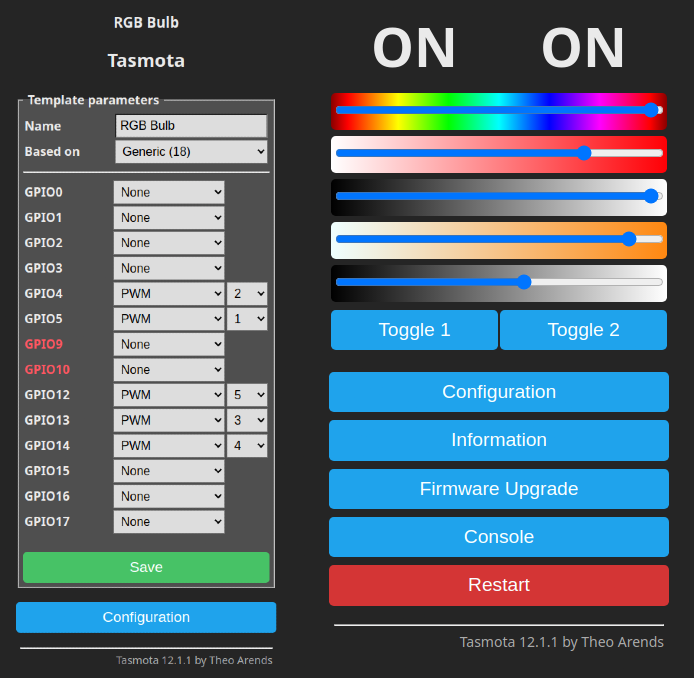The height and width of the screenshot is (678, 694).
Task: Open the Based on Generic (18) dropdown
Action: click(x=191, y=152)
